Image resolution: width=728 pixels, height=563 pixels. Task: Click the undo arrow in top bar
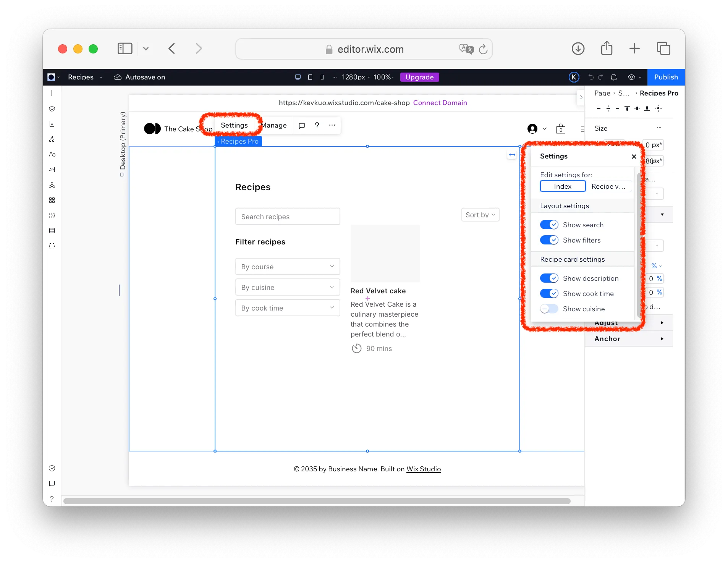(591, 77)
